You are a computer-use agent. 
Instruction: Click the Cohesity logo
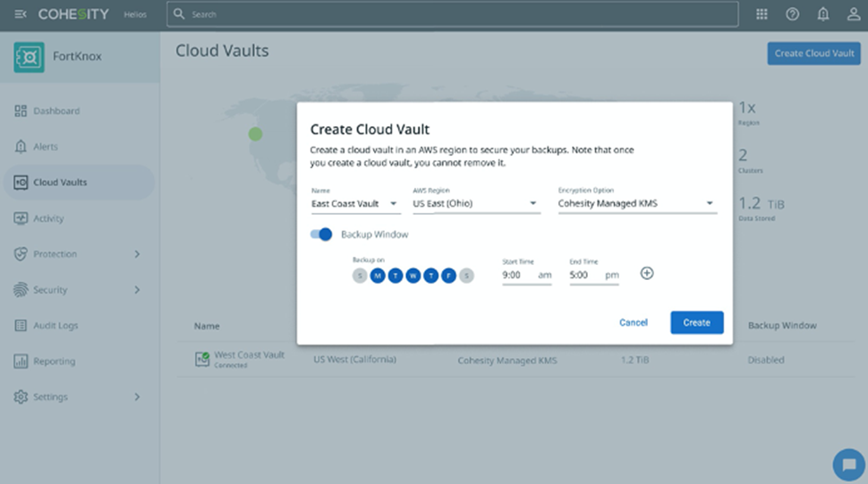click(x=73, y=14)
